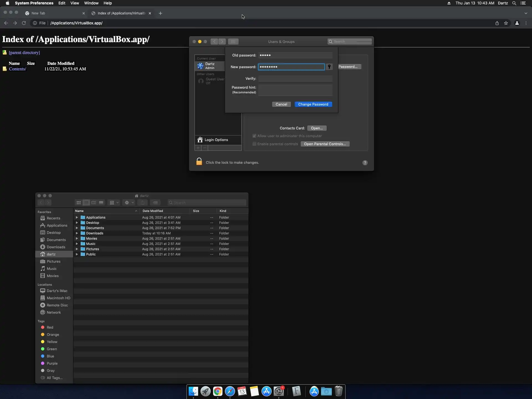Image resolution: width=532 pixels, height=399 pixels.
Task: Click the lock to make changes
Action: pyautogui.click(x=199, y=162)
